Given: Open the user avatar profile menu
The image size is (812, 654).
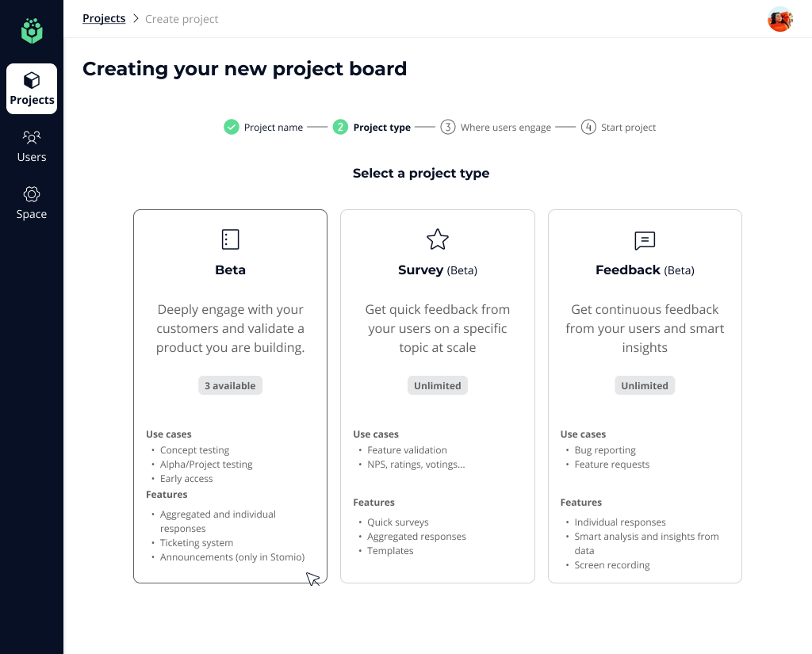Looking at the screenshot, I should click(x=780, y=19).
